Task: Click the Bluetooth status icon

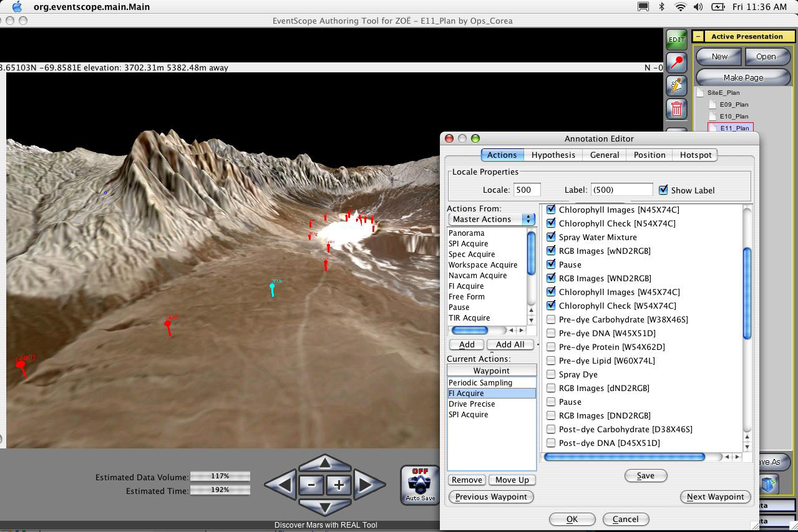Action: click(662, 7)
